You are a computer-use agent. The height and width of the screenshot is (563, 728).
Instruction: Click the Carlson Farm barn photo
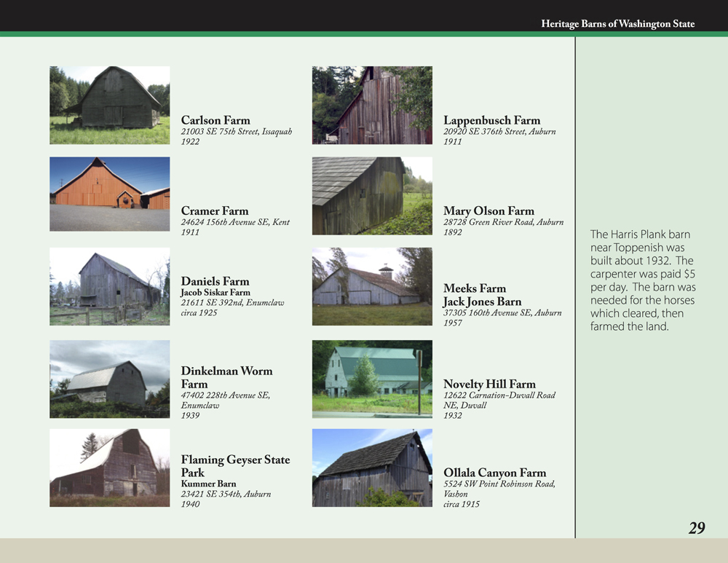click(x=109, y=105)
